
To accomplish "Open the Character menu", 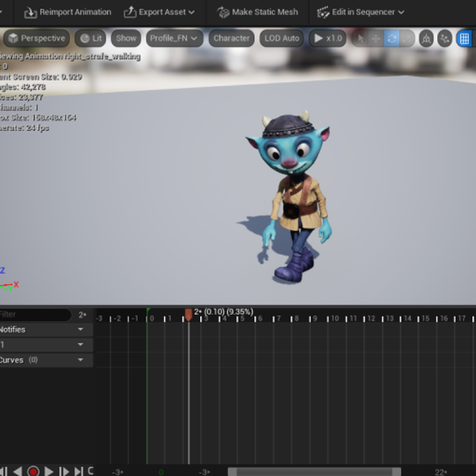I will [231, 38].
